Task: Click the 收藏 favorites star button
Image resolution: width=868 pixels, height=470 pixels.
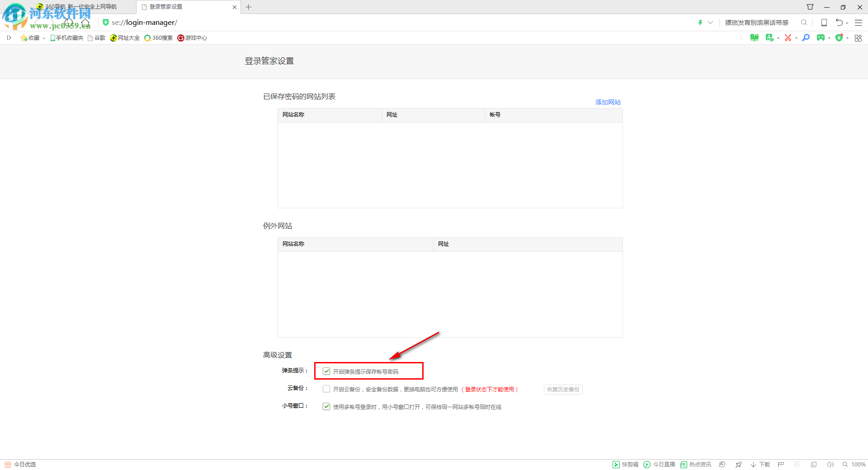Action: point(30,38)
